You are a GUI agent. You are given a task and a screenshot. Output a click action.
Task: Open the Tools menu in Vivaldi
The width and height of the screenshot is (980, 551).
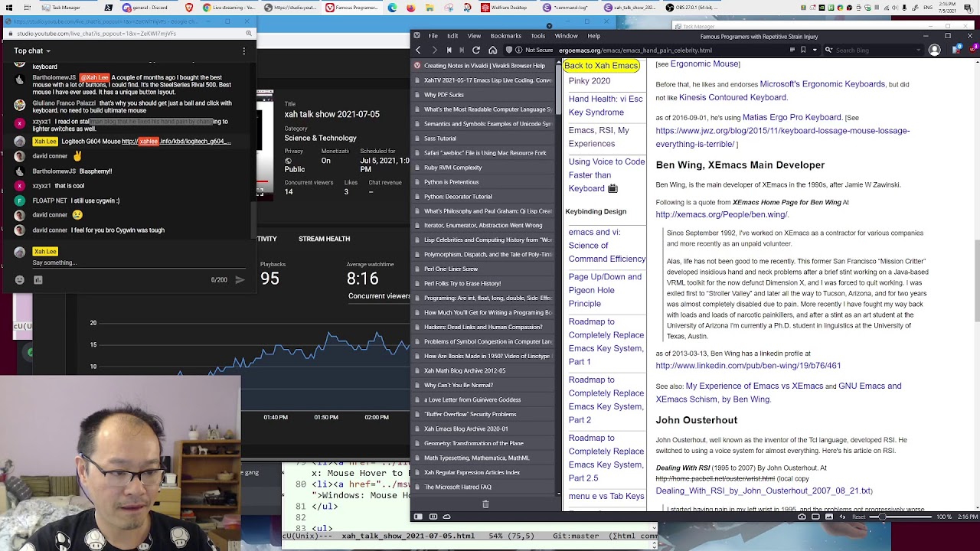537,36
